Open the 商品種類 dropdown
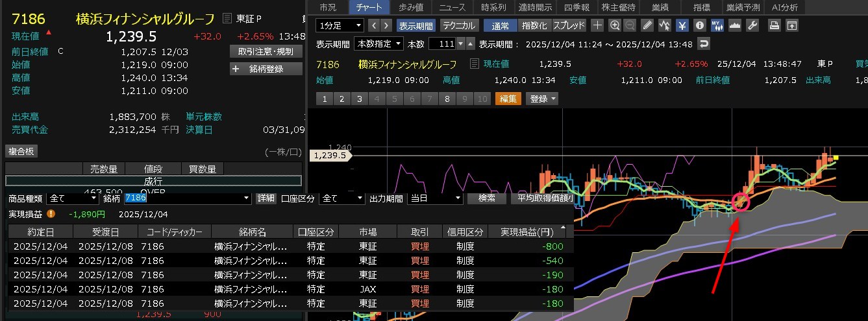Screen dimensions: 868x321 [x=73, y=198]
